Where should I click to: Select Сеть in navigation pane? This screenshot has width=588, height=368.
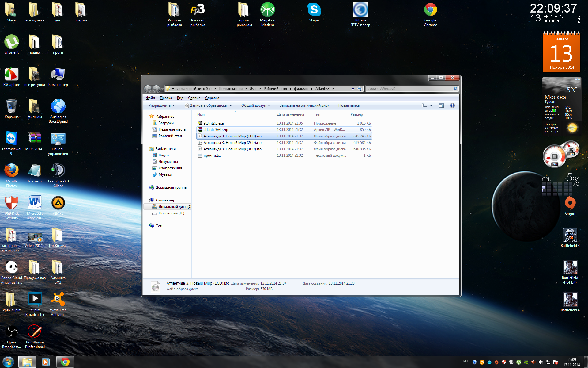coord(159,226)
